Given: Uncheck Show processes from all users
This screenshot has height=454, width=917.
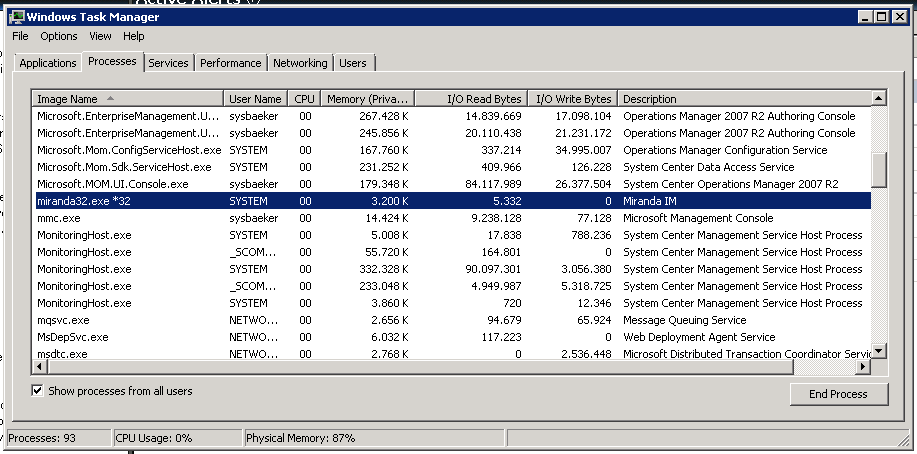Looking at the screenshot, I should (37, 391).
